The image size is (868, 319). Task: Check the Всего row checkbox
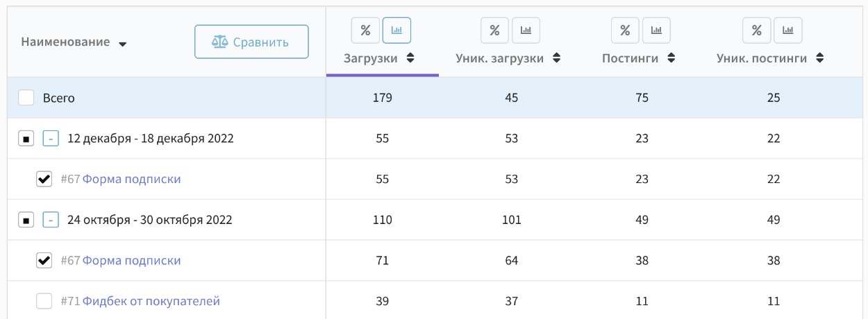click(x=26, y=98)
